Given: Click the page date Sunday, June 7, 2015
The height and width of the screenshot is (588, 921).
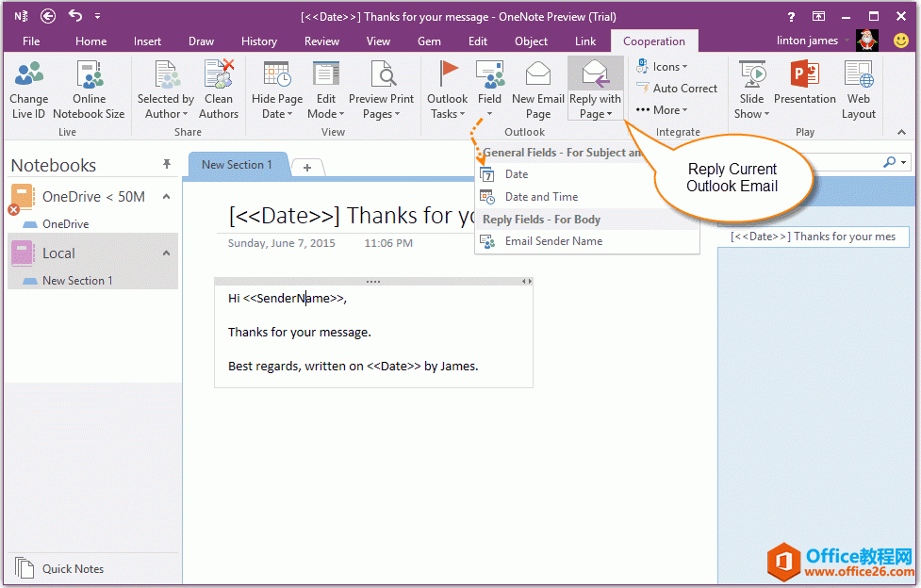Looking at the screenshot, I should (281, 243).
